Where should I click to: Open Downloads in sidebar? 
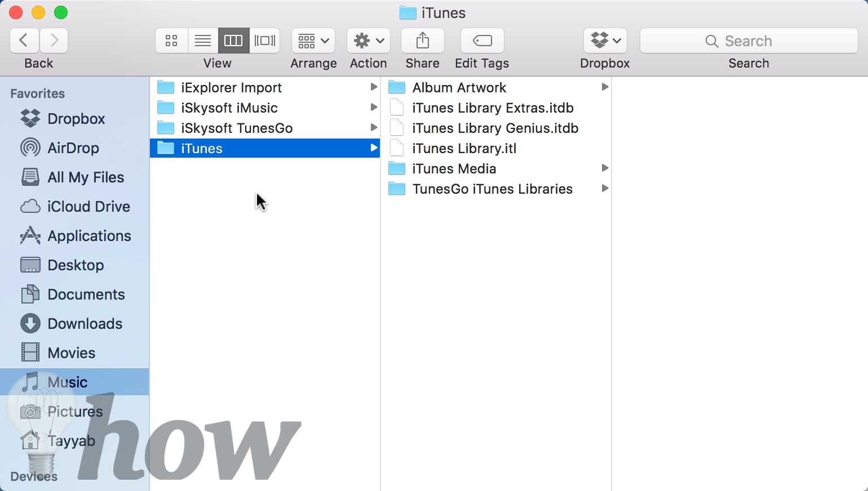(74, 324)
